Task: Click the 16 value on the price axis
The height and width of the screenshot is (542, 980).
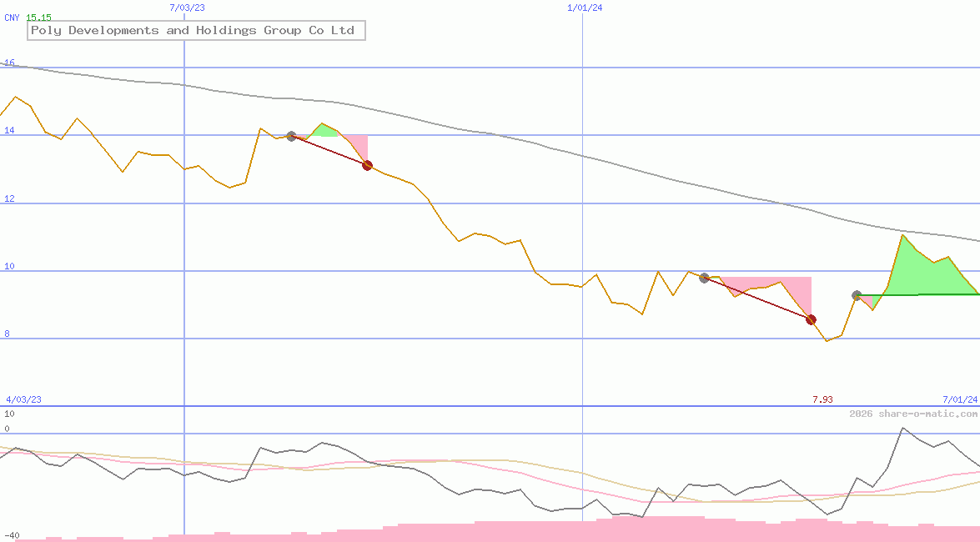Action: 9,63
